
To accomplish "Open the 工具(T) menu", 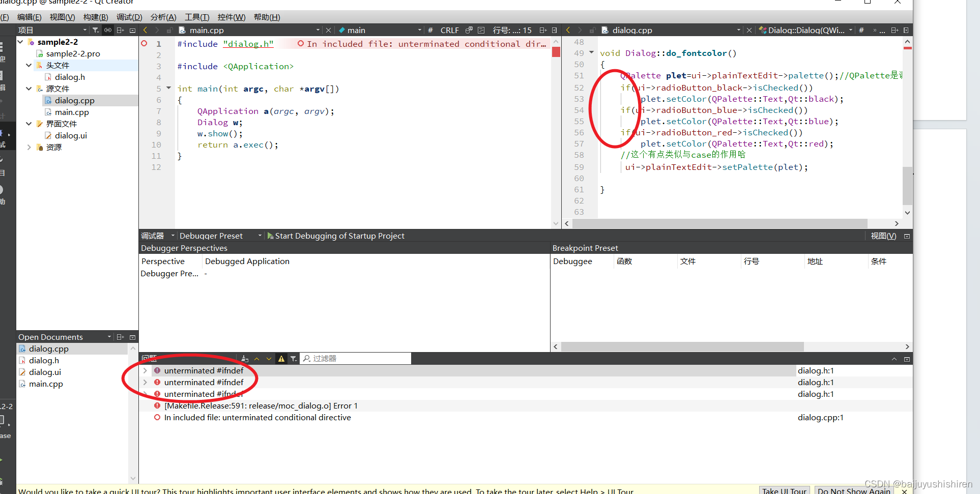I will [196, 17].
